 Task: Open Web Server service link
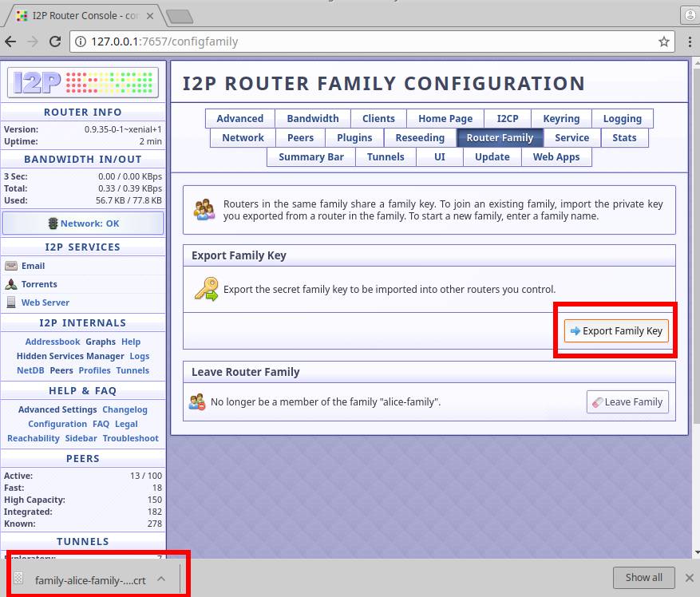click(45, 302)
